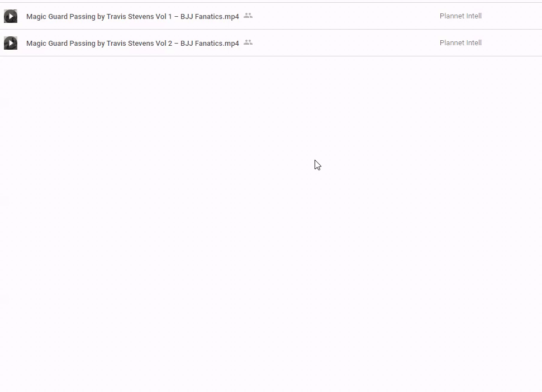Click 'Magic Guard Passing' text in first row
The width and height of the screenshot is (542, 392).
tap(60, 16)
